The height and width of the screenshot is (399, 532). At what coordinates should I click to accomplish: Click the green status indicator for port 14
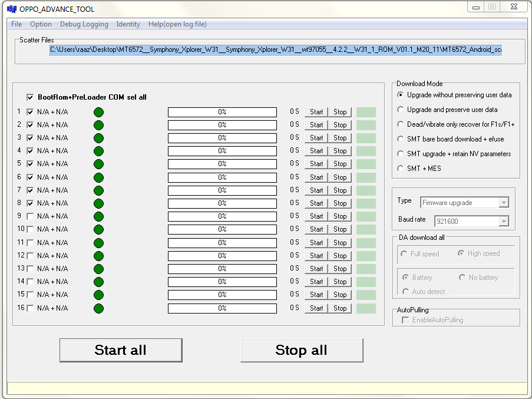98,282
